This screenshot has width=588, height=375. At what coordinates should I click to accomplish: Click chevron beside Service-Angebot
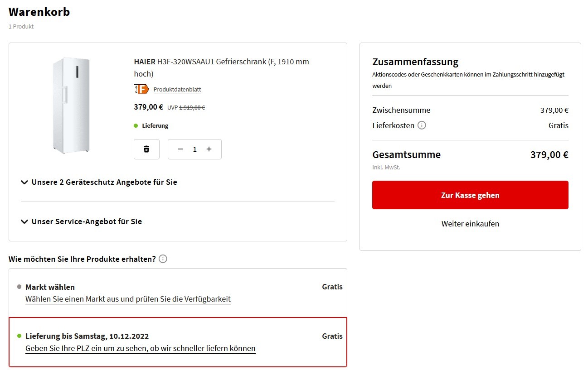coord(24,221)
